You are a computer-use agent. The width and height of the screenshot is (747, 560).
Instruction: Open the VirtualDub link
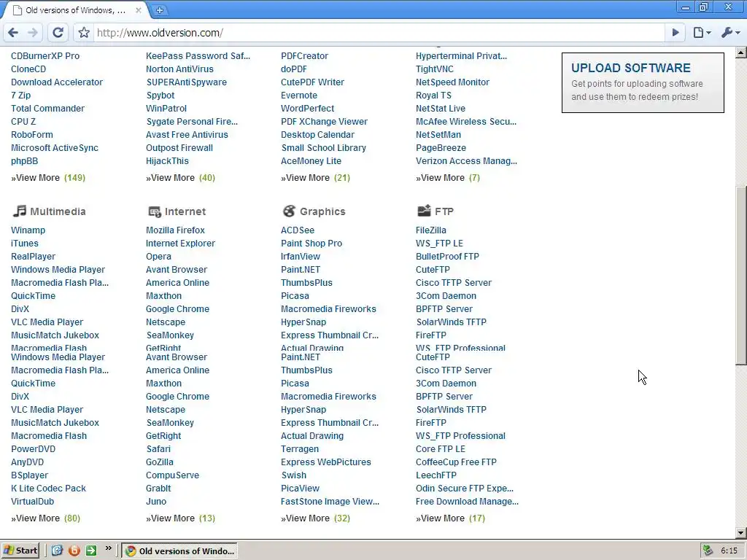32,502
